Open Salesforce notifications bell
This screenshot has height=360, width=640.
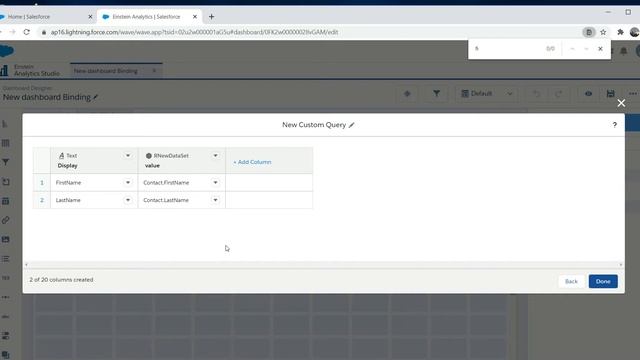[x=624, y=51]
